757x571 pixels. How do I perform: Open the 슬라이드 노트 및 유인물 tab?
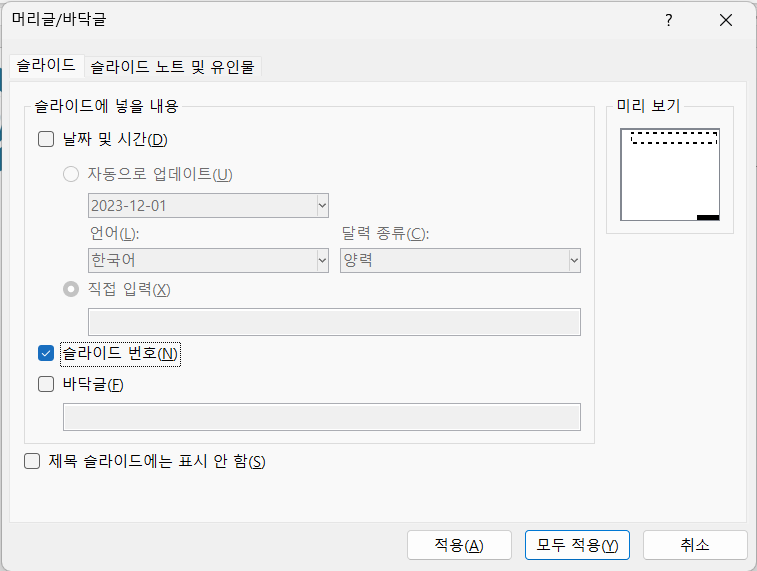(172, 67)
